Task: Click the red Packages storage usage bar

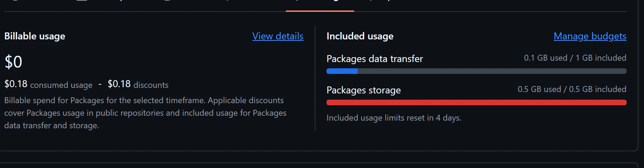Action: 476,102
